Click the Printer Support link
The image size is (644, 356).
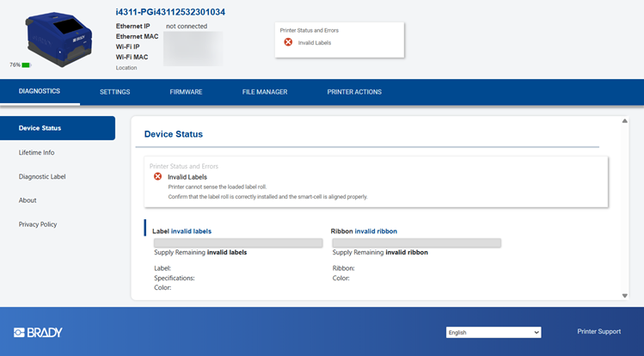[x=598, y=331]
